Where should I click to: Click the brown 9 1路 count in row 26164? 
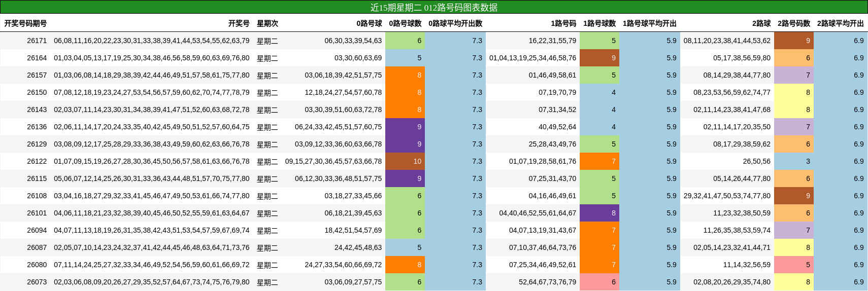(x=599, y=58)
